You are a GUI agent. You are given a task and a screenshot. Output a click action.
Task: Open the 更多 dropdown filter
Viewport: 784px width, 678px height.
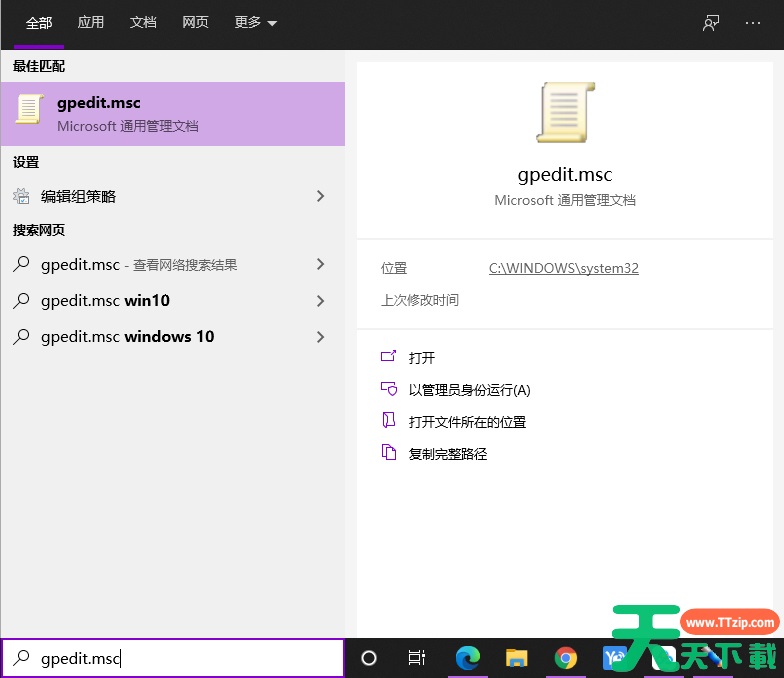click(255, 23)
